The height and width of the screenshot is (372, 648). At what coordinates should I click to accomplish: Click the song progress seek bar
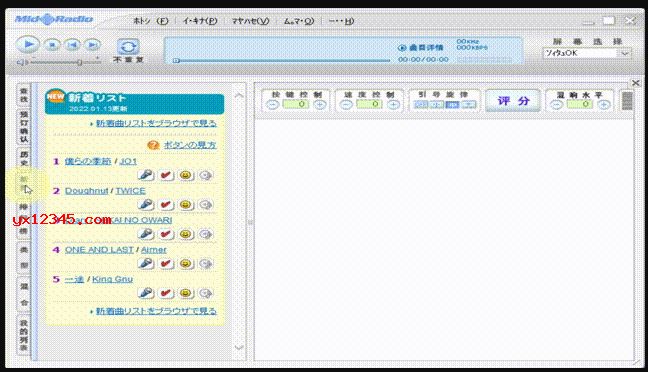(x=281, y=61)
